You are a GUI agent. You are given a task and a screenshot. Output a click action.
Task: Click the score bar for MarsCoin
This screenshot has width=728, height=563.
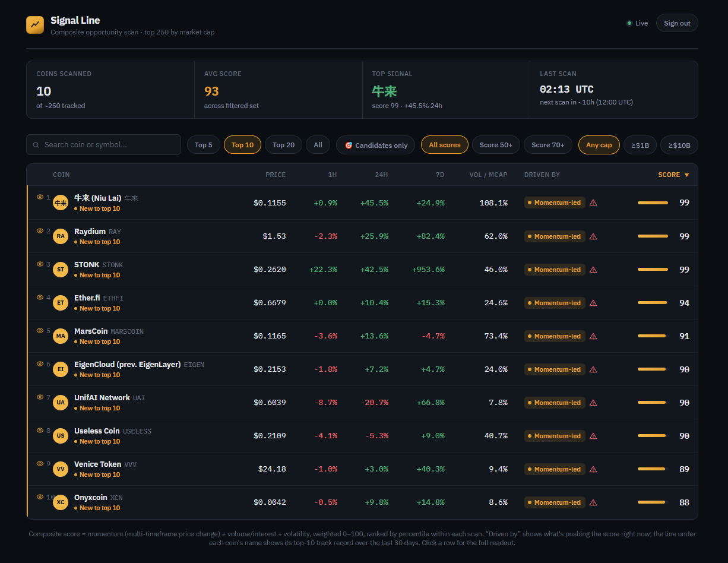[x=653, y=336]
